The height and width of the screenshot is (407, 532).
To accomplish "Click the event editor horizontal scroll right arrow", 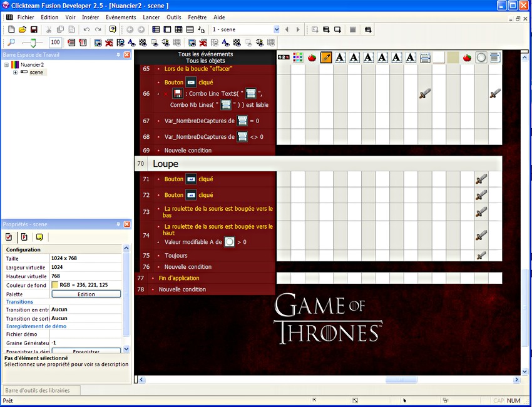I will point(516,380).
